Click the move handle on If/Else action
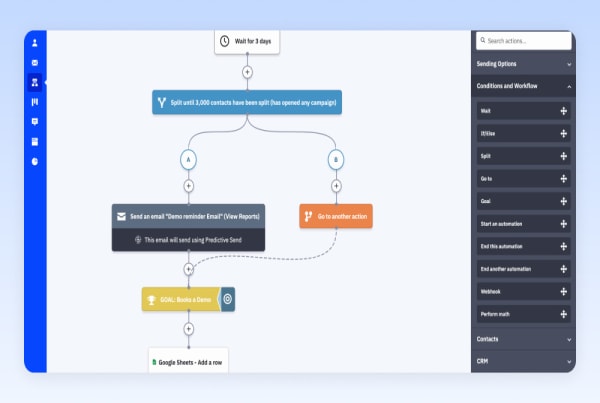 coord(564,134)
